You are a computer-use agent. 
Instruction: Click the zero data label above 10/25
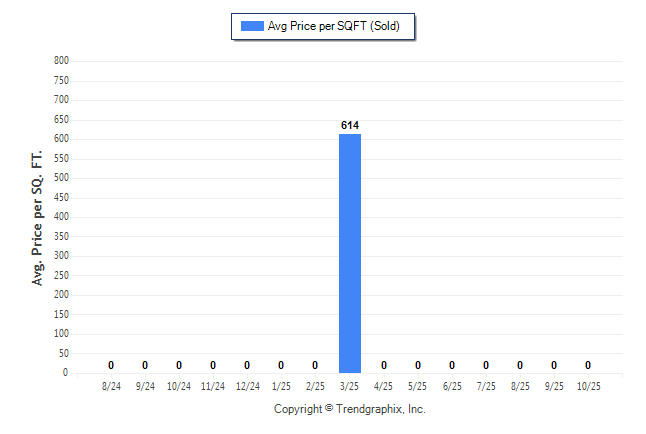pos(588,365)
